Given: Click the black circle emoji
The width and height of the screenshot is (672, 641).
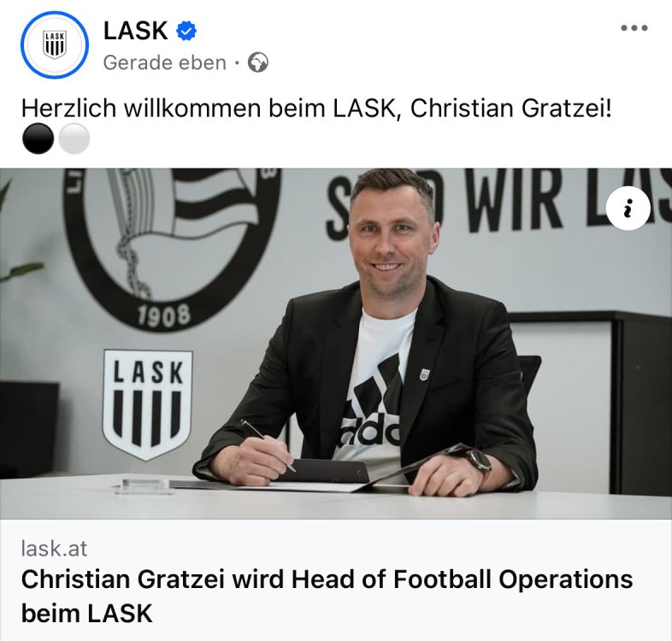Looking at the screenshot, I should point(38,138).
